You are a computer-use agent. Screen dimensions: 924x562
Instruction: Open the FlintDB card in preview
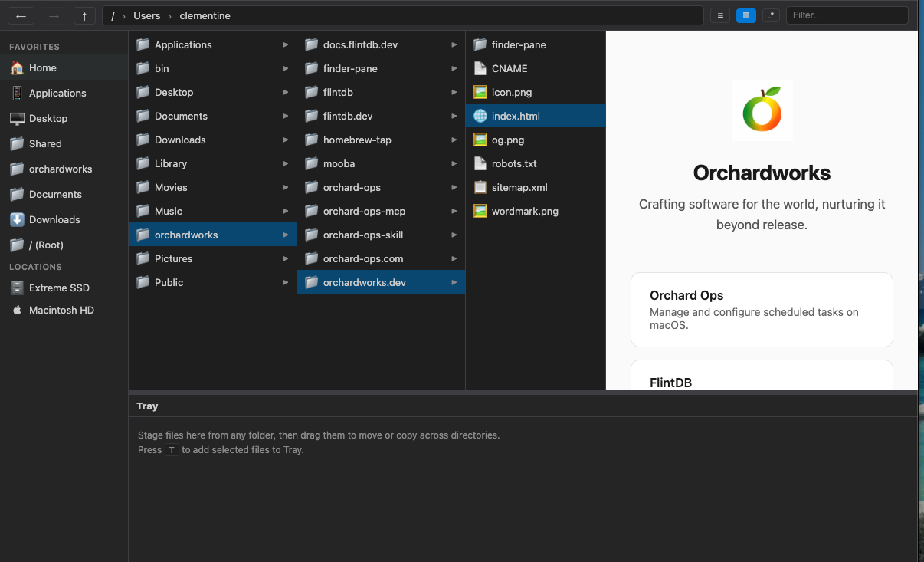pyautogui.click(x=762, y=376)
